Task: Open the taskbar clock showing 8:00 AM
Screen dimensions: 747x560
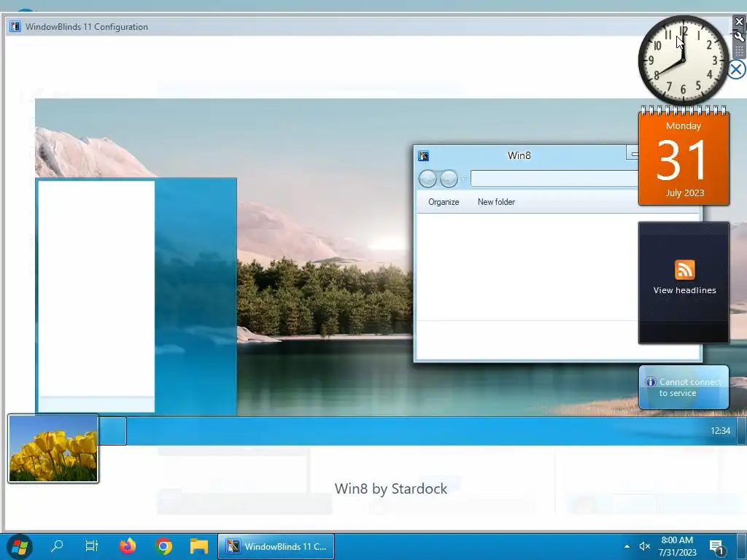Action: point(677,546)
